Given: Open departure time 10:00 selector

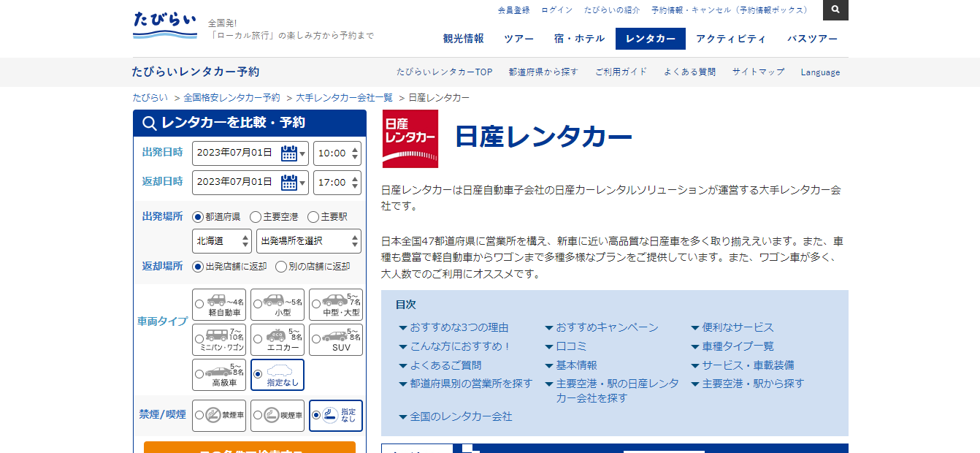Looking at the screenshot, I should 337,153.
